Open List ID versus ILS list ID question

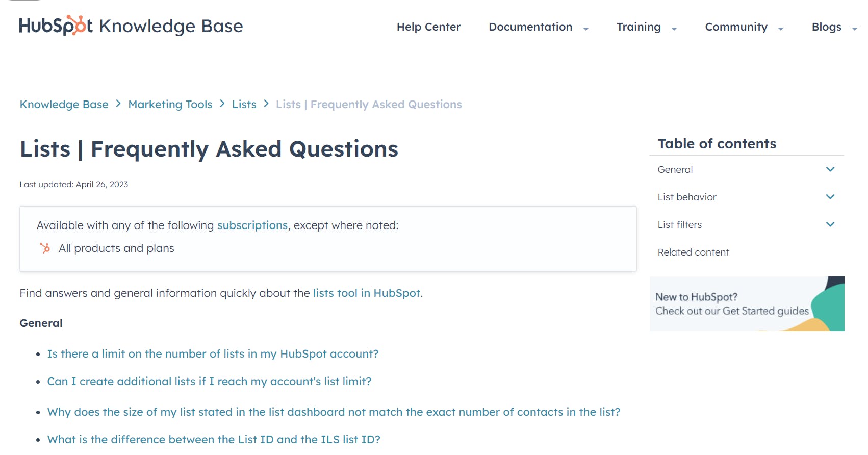pyautogui.click(x=214, y=440)
